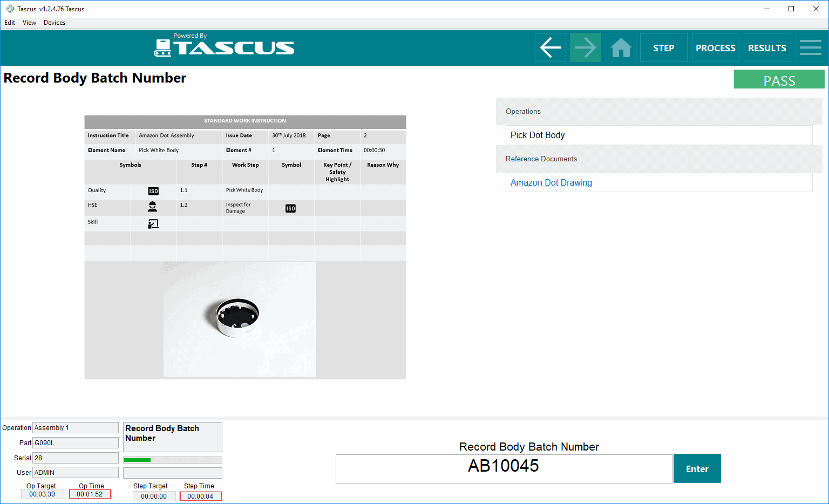Click the Inspect for Damage work step
This screenshot has width=829, height=504.
click(x=238, y=208)
